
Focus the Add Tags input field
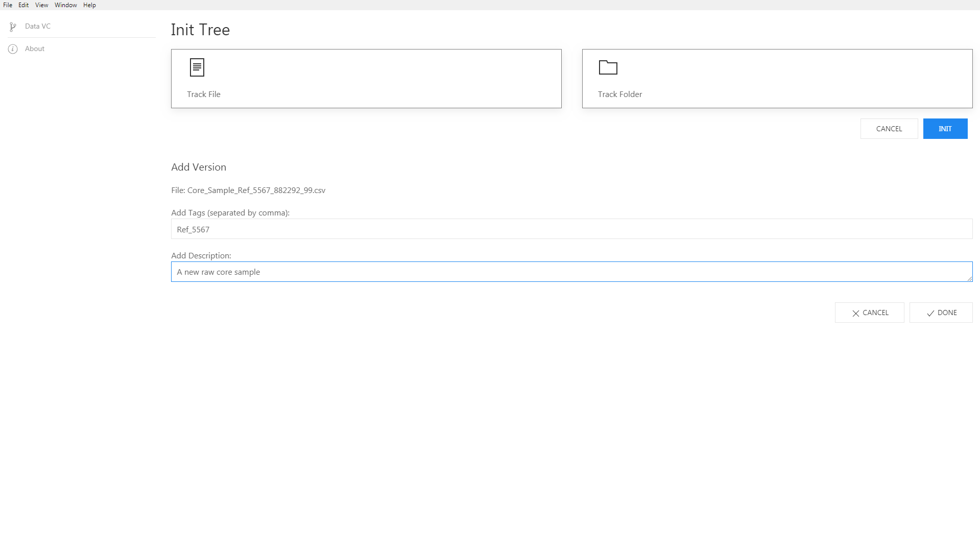click(571, 229)
